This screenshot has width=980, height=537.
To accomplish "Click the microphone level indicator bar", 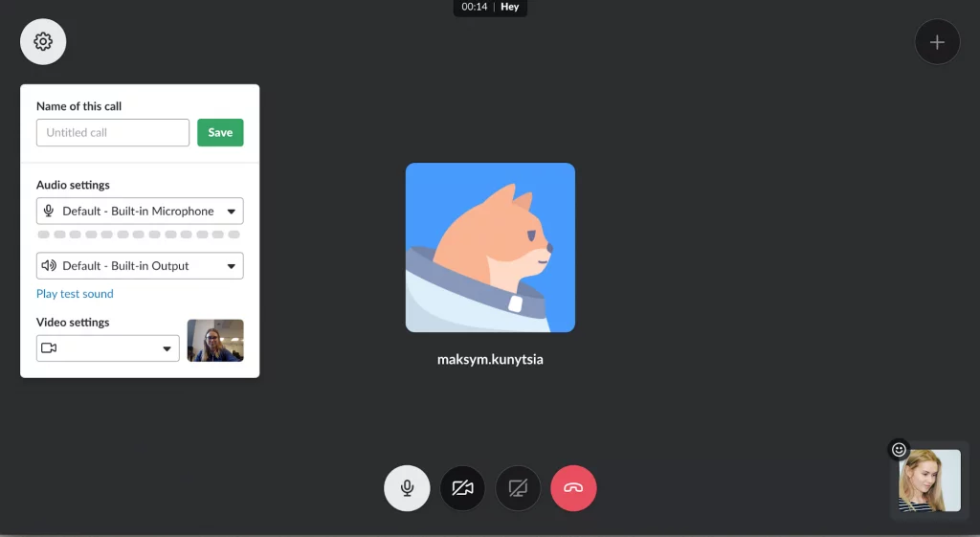I will click(139, 235).
